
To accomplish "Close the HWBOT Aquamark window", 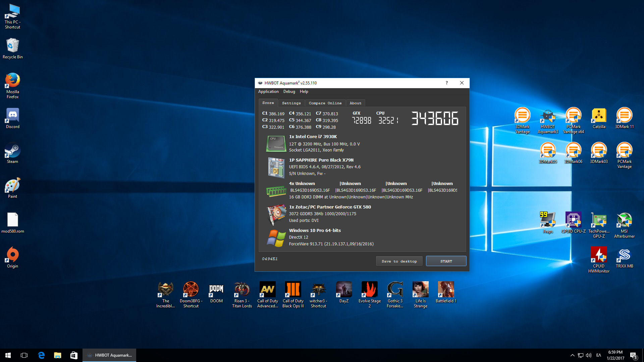I will 462,83.
